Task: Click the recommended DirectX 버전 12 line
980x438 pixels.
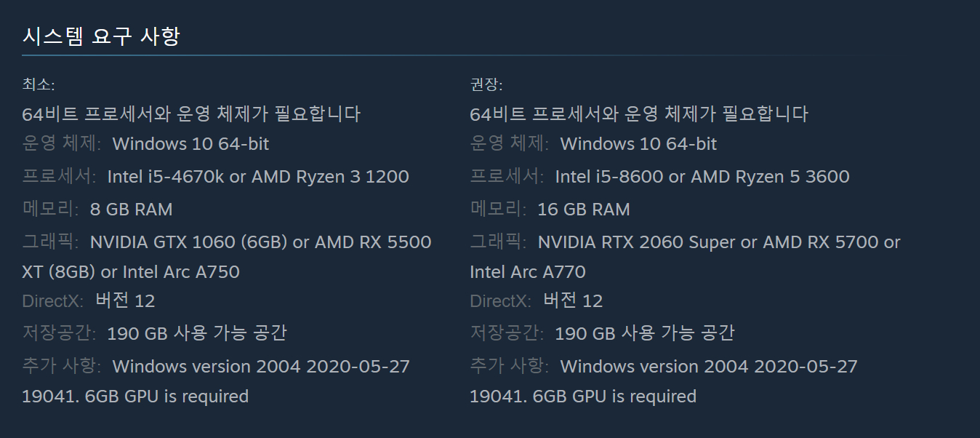Action: [x=573, y=300]
